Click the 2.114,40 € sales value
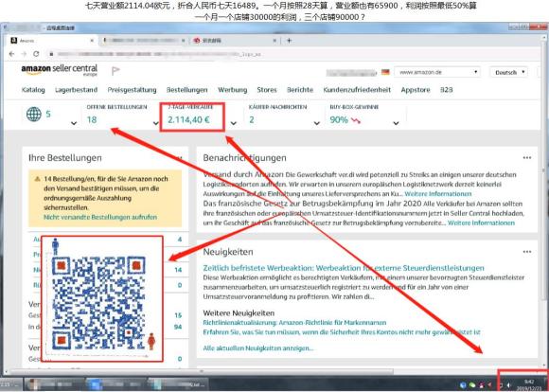The width and height of the screenshot is (549, 392). pos(188,120)
